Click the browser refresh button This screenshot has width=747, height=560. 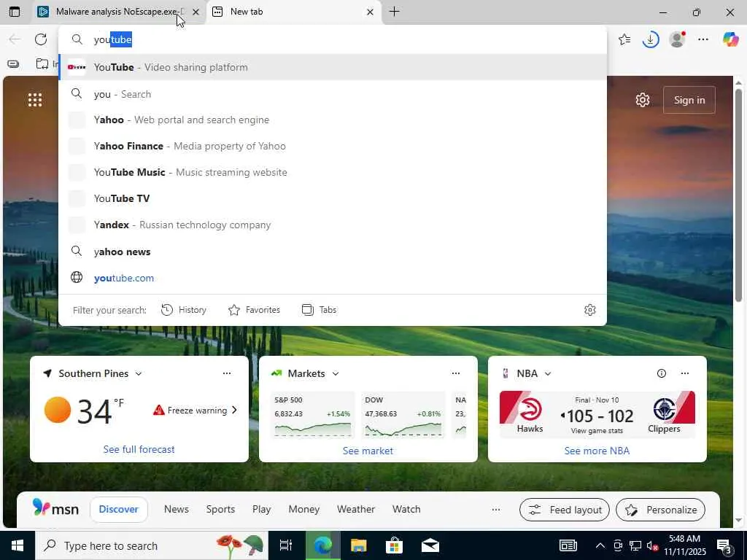click(41, 39)
